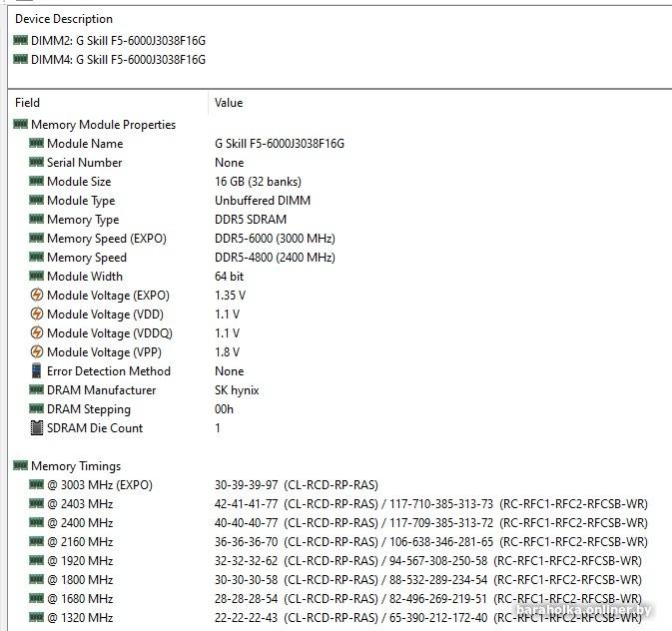The height and width of the screenshot is (631, 672).
Task: Click the value DDR5-6000 (3000 MHz)
Action: [275, 239]
